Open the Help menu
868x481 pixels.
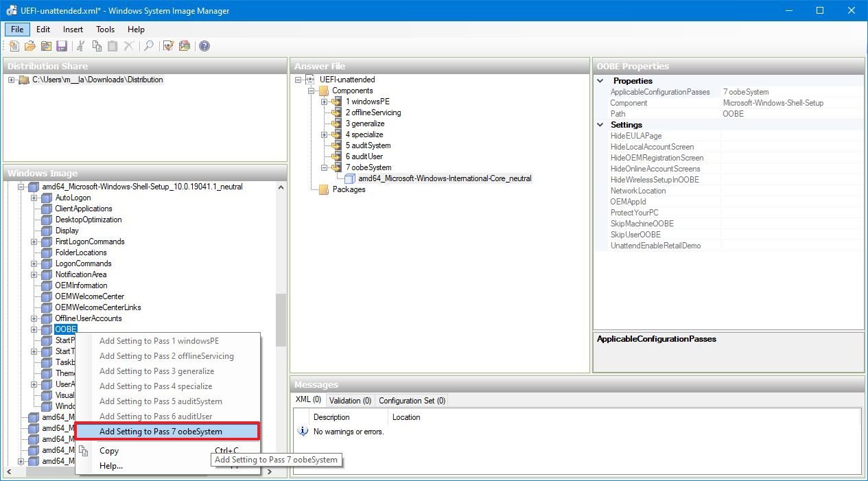[137, 30]
